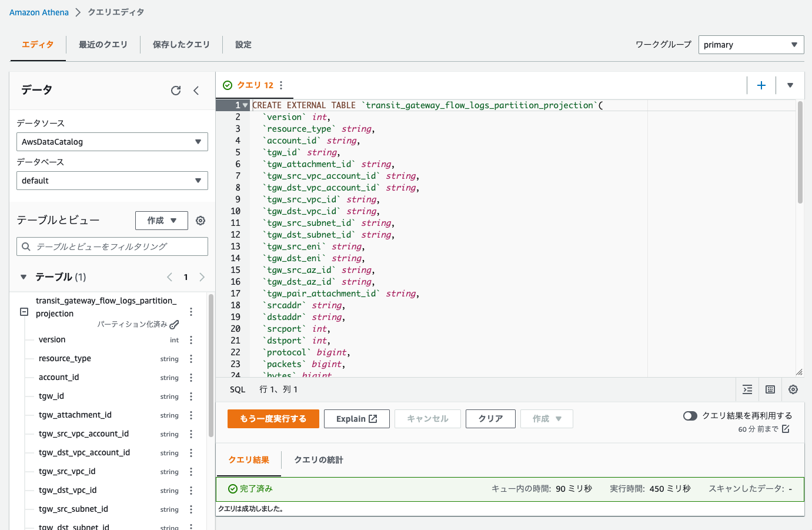Open the actions menu for tgw_src_vpc_id column
Screen dimensions: 812x530
tap(191, 472)
